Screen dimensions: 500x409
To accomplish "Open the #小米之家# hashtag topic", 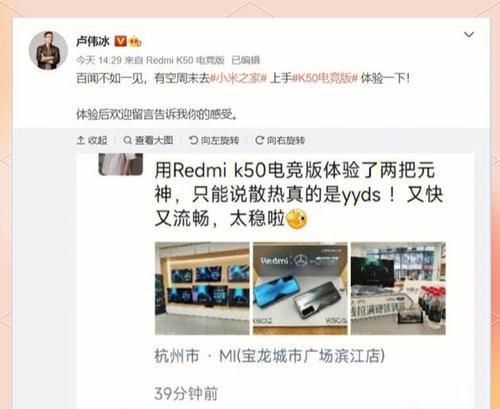I will coord(238,78).
